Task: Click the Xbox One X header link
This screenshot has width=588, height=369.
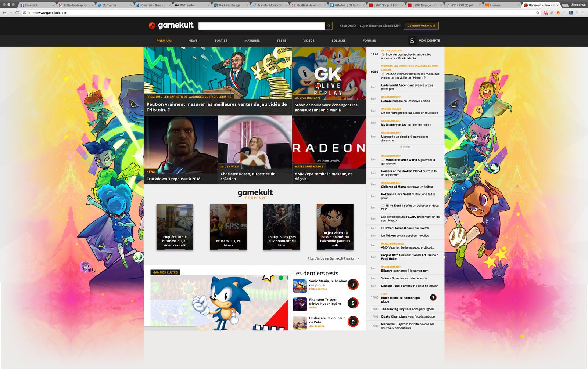Action: click(348, 26)
